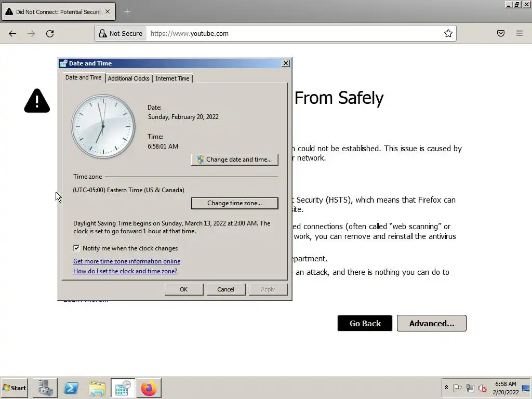The height and width of the screenshot is (399, 532).
Task: Select the Did Not Connect browser tab
Action: pyautogui.click(x=58, y=12)
